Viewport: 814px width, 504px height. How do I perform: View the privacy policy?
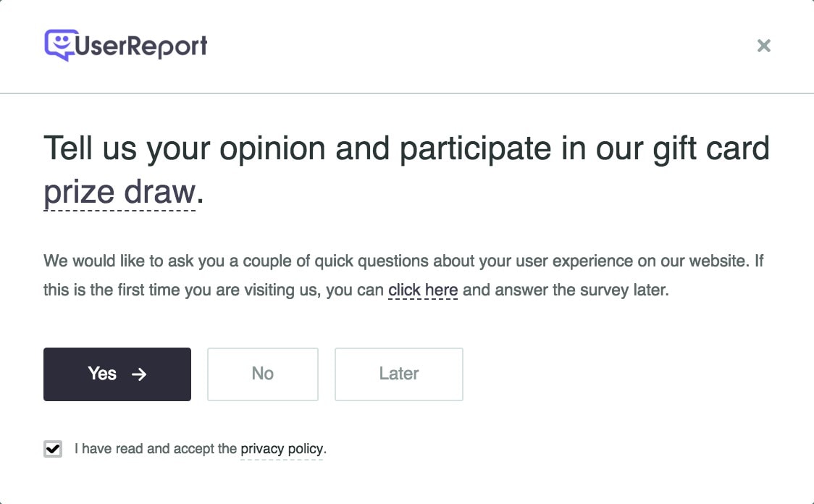coord(282,449)
